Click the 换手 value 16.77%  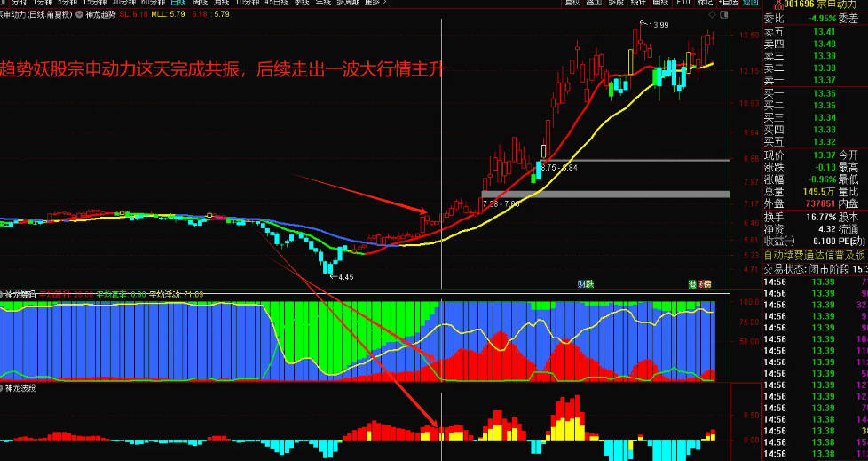(x=822, y=217)
